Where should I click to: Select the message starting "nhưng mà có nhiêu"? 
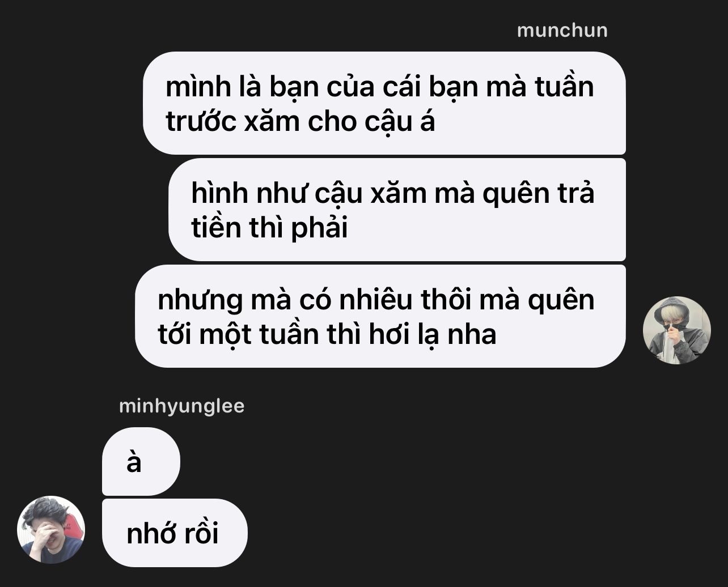pos(380,316)
